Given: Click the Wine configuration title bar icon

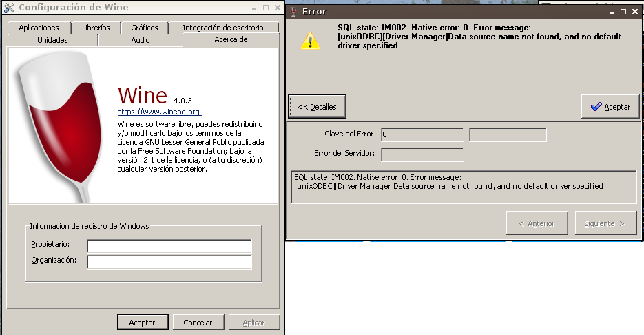Looking at the screenshot, I should [x=9, y=8].
